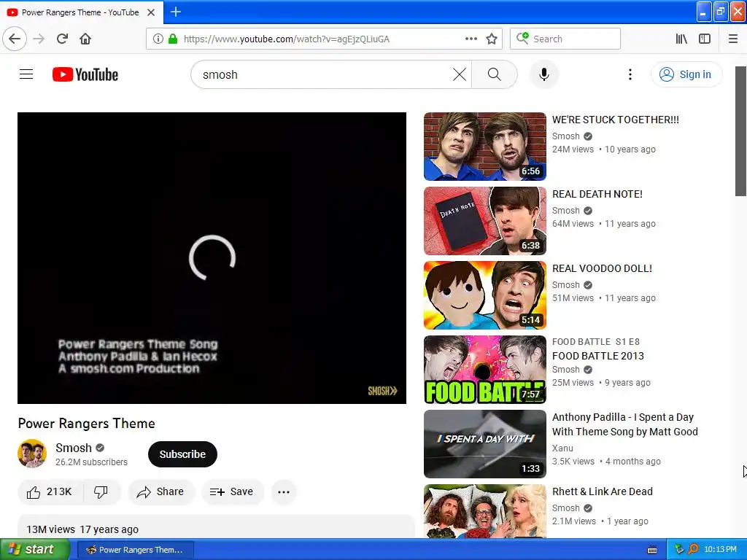
Task: Go back to the previous page
Action: [15, 39]
